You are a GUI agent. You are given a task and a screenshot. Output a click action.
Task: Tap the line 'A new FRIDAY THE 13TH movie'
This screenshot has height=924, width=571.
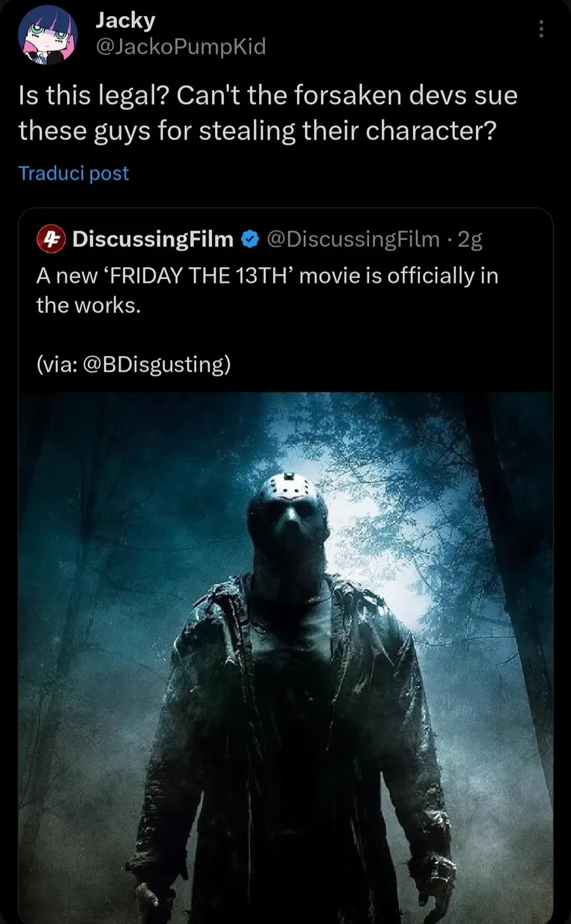click(266, 276)
